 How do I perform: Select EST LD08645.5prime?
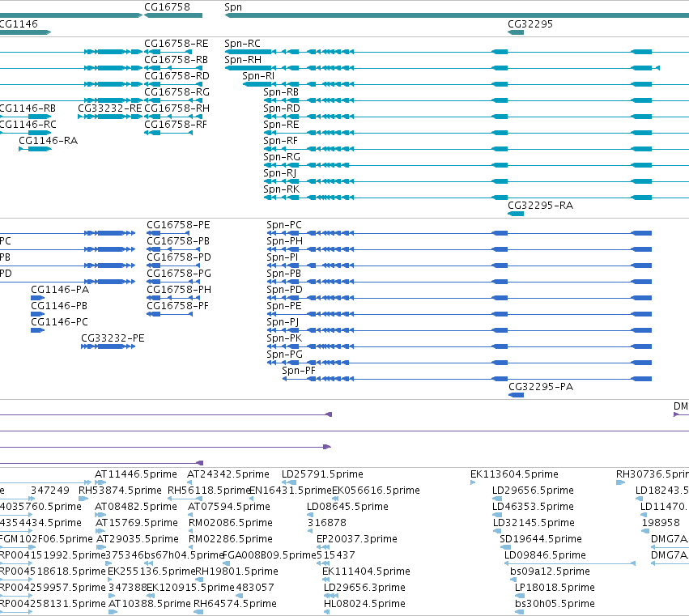[x=347, y=507]
